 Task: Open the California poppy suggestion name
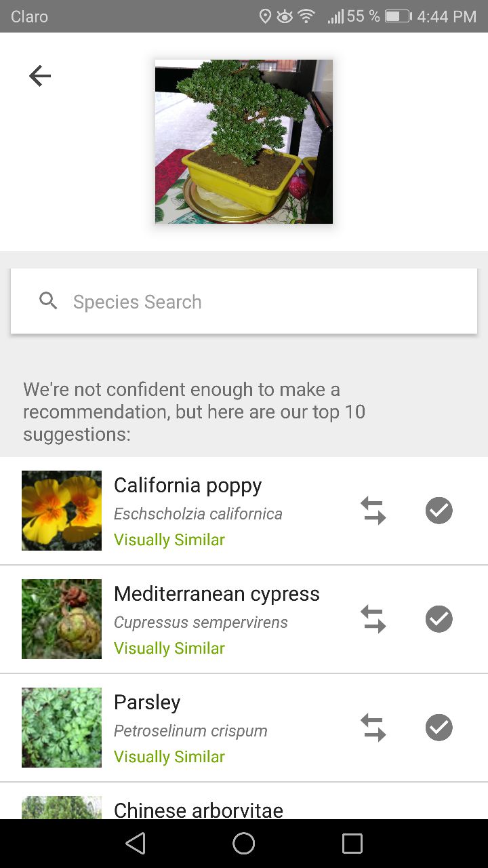(x=188, y=486)
